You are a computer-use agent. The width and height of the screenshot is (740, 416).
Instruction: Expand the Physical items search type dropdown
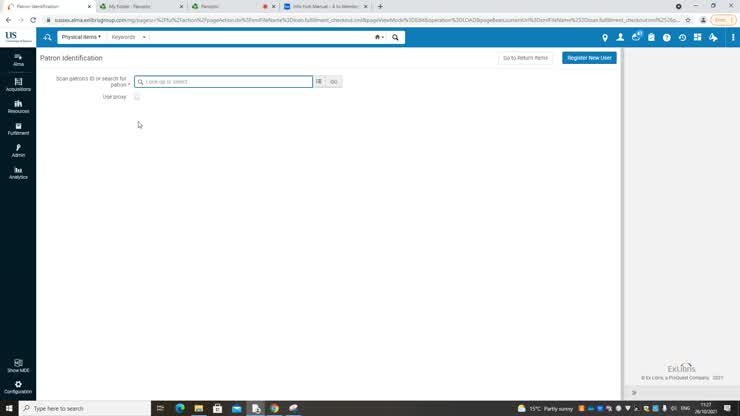(81, 37)
